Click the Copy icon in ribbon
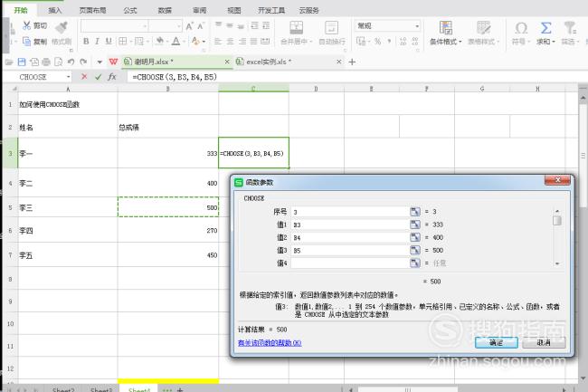The height and width of the screenshot is (392, 588). click(26, 42)
